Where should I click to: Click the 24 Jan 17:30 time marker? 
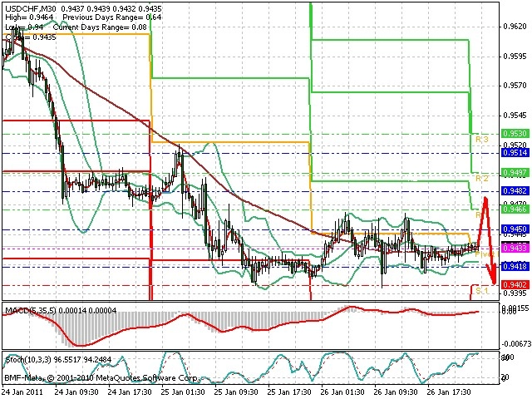[130, 392]
